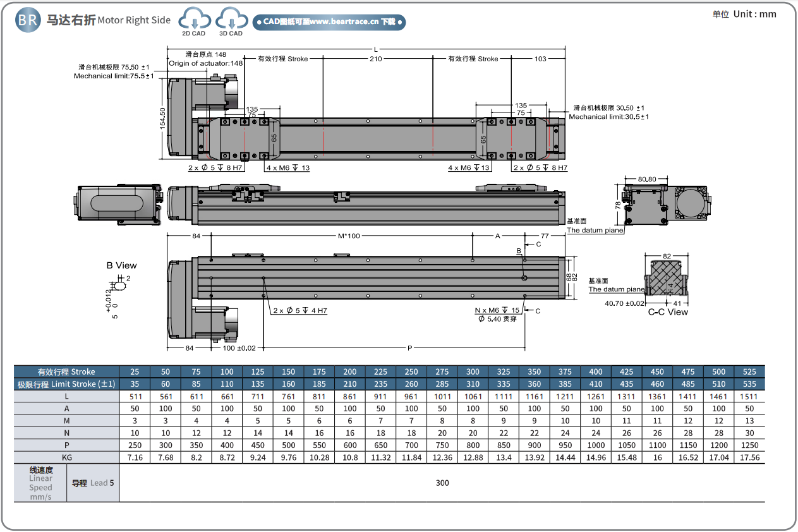Image resolution: width=798 pixels, height=532 pixels.
Task: Click the circular BR badge icon
Action: pos(27,20)
